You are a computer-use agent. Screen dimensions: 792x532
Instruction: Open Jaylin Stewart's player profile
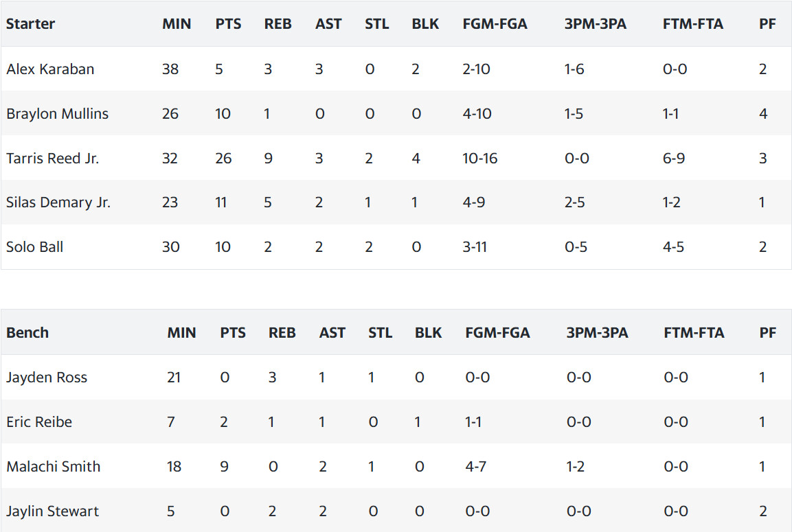[52, 511]
